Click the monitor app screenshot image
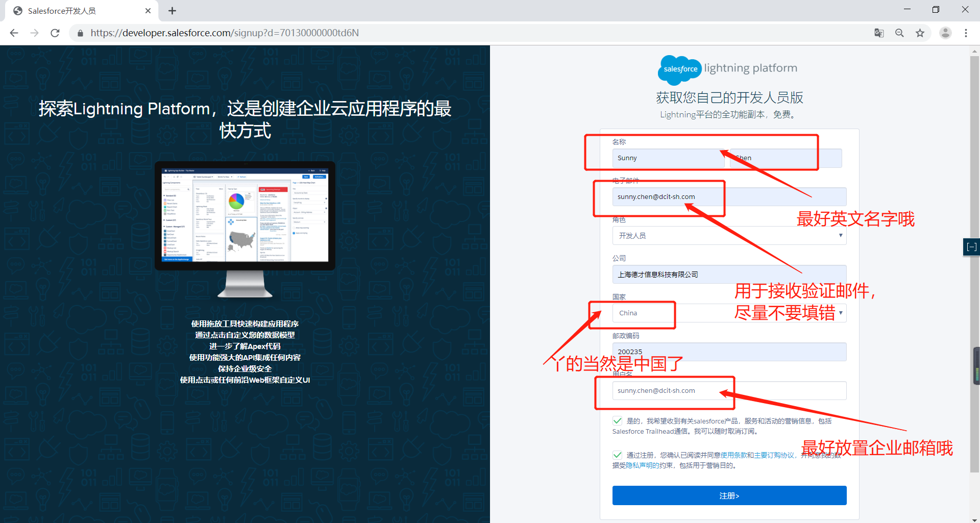Screen dimensions: 980x523 pos(245,230)
